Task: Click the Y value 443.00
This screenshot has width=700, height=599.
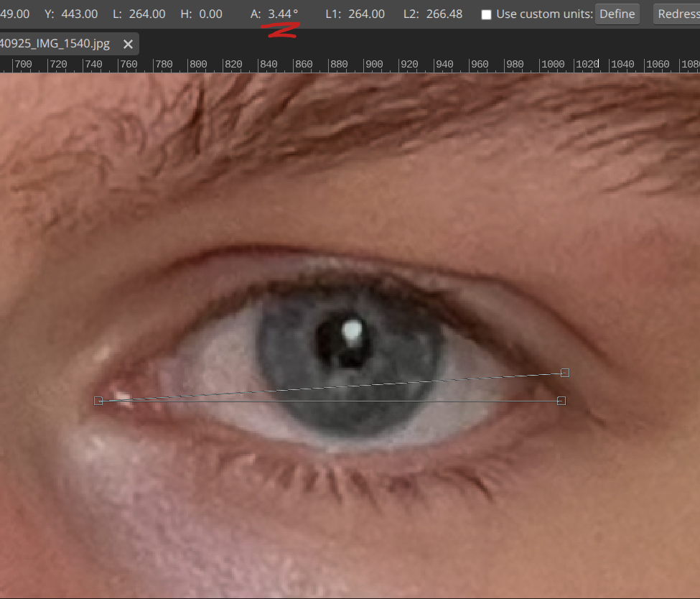Action: [x=80, y=14]
